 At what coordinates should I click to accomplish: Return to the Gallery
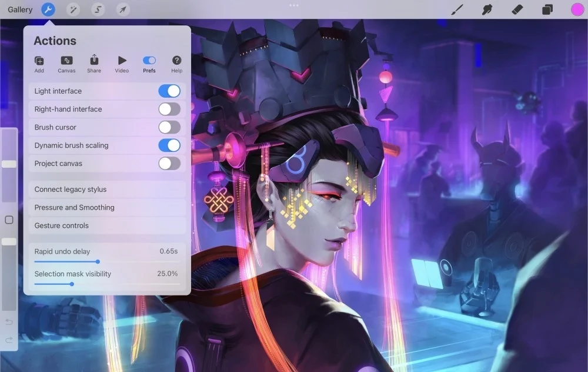[19, 9]
